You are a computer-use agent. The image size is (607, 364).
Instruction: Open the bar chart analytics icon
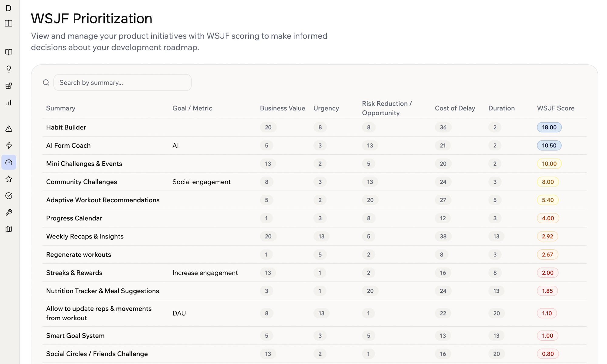pyautogui.click(x=9, y=103)
